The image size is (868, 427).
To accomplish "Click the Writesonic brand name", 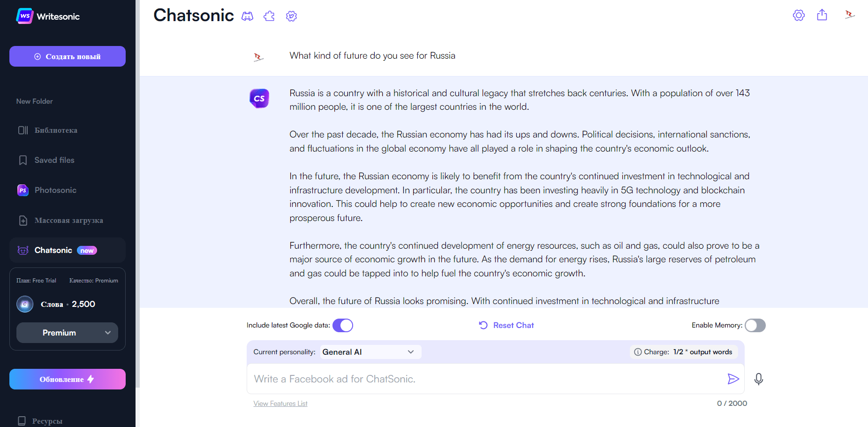I will (58, 16).
